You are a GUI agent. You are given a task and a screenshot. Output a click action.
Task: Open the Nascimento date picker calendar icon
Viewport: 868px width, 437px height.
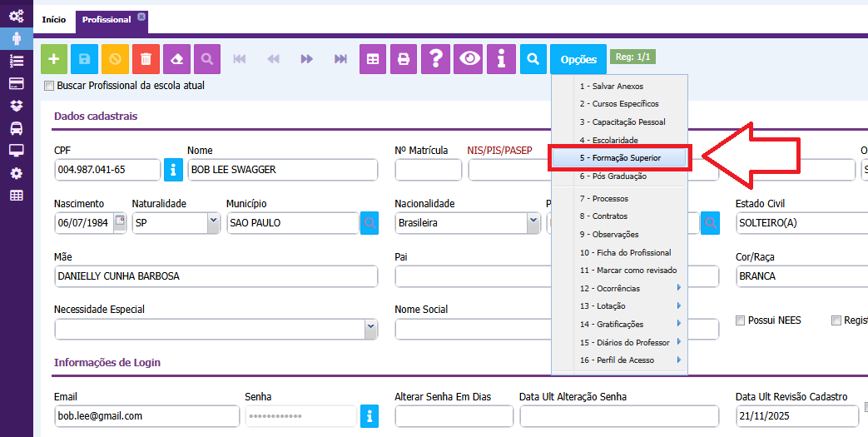coord(119,222)
